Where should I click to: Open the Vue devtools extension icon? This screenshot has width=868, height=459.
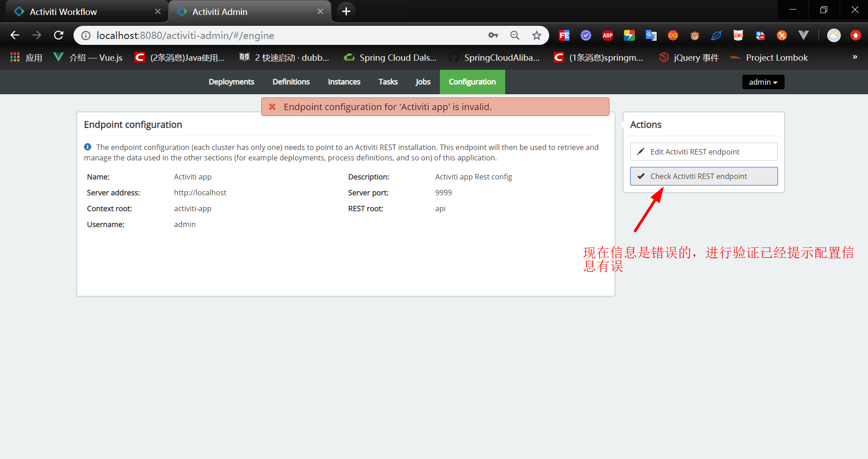[x=803, y=35]
